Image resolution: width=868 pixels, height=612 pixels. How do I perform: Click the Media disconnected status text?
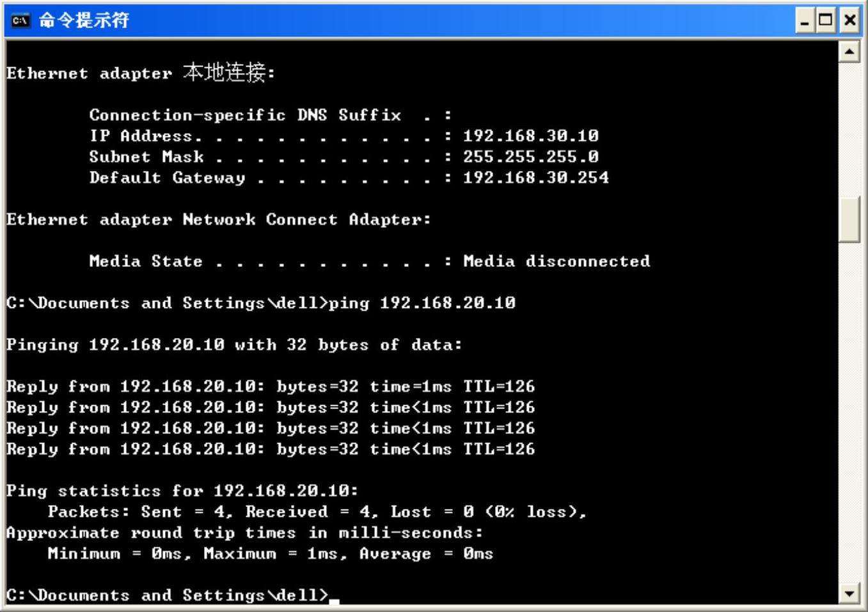[556, 261]
